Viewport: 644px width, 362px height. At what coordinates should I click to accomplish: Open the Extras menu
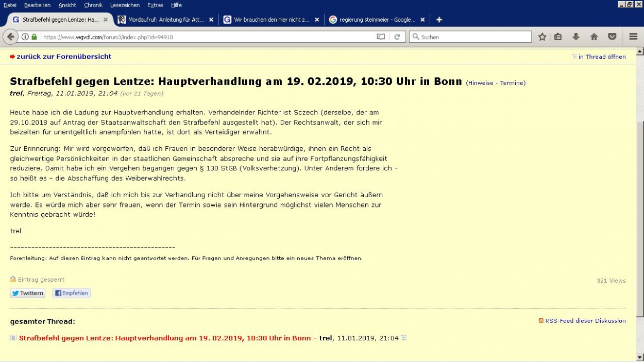(155, 5)
